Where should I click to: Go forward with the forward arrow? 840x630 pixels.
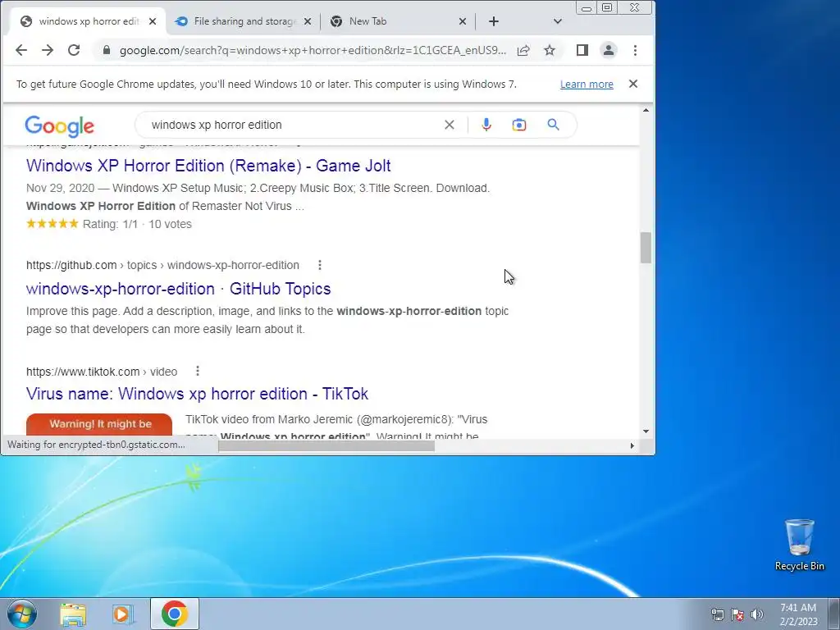pyautogui.click(x=48, y=50)
